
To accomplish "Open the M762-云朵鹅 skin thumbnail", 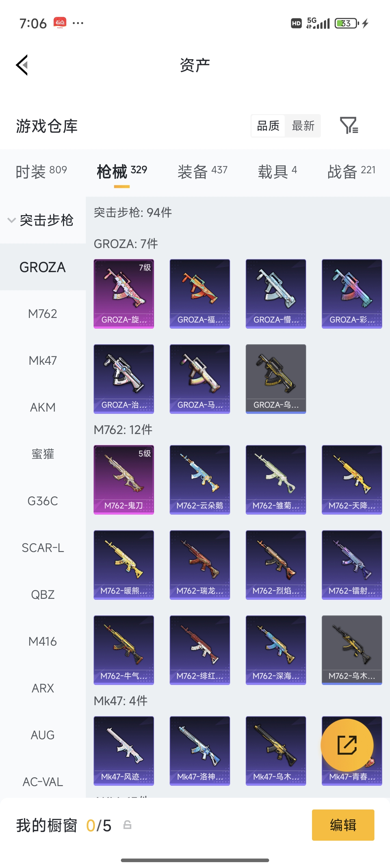I will click(200, 480).
